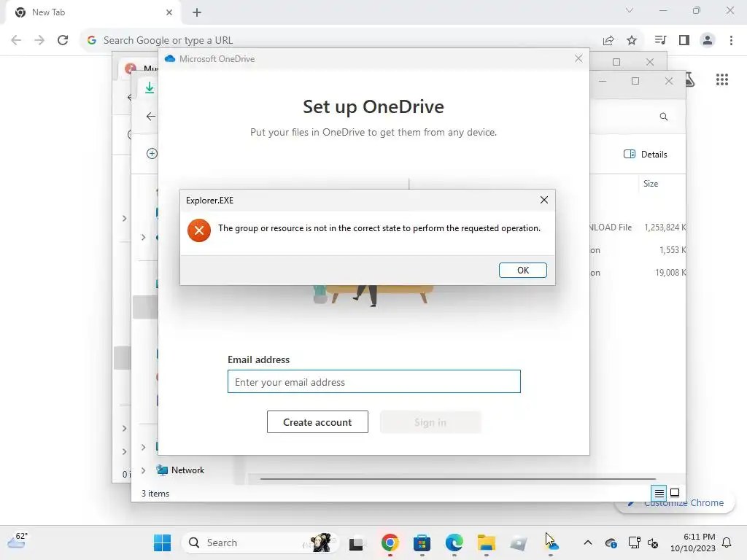Reload the Chrome page
This screenshot has width=747, height=560.
click(63, 40)
